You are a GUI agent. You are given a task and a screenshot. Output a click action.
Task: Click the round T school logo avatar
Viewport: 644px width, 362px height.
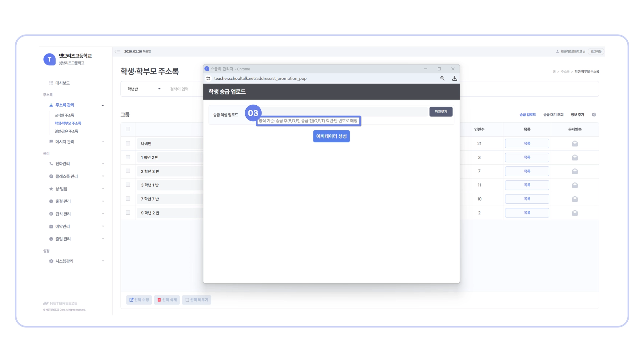tap(49, 59)
